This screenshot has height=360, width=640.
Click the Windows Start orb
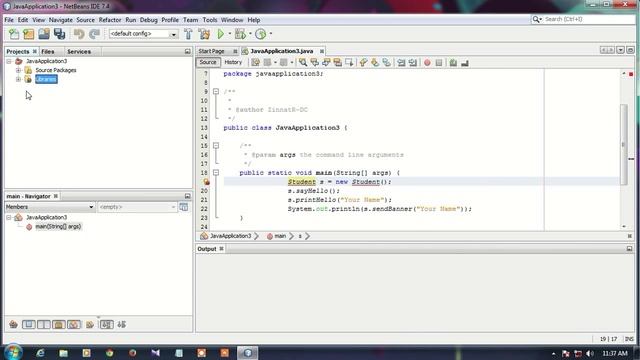pos(13,352)
